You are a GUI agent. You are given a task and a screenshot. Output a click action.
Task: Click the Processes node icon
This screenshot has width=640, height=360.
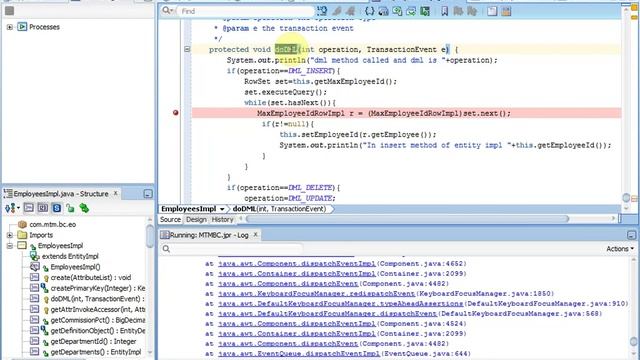(22, 27)
